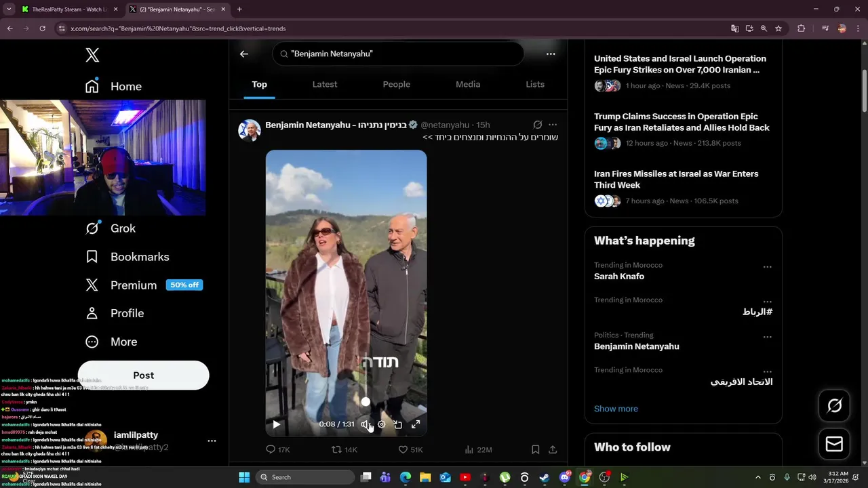Screen dimensions: 868x488
Task: Click the X logo in the sidebar
Action: [92, 56]
